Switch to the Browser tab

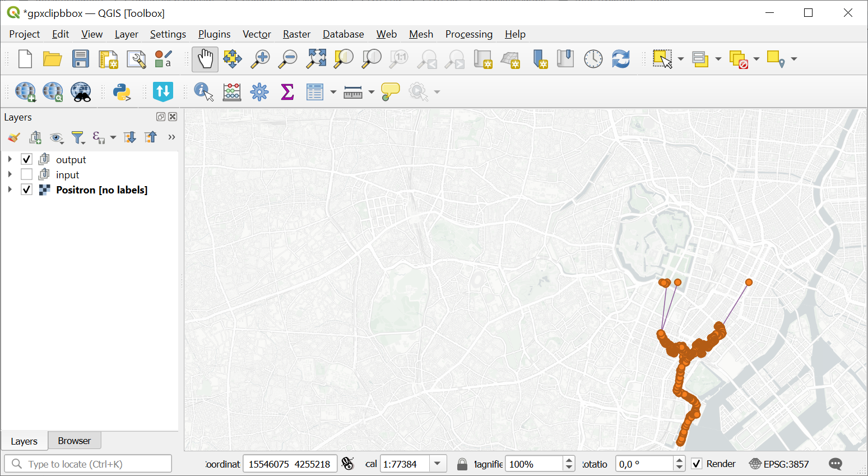coord(74,441)
